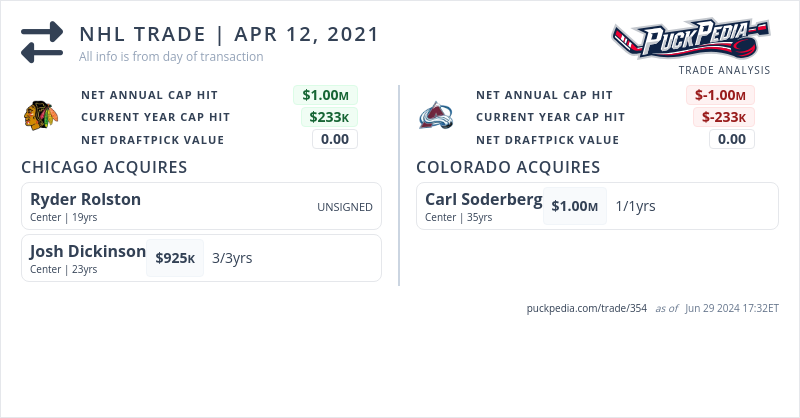800x418 pixels.
Task: Open Carl Soderberg player name
Action: coord(483,199)
